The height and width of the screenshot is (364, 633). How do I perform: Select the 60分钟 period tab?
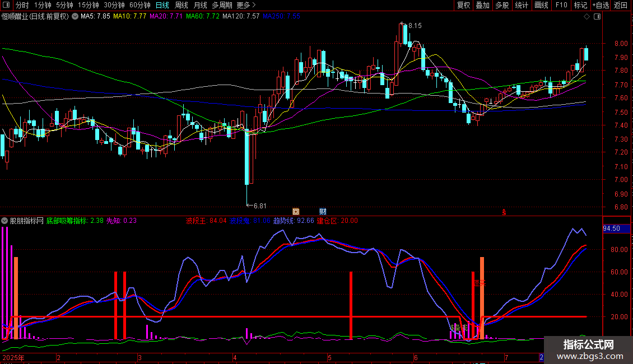[x=140, y=5]
